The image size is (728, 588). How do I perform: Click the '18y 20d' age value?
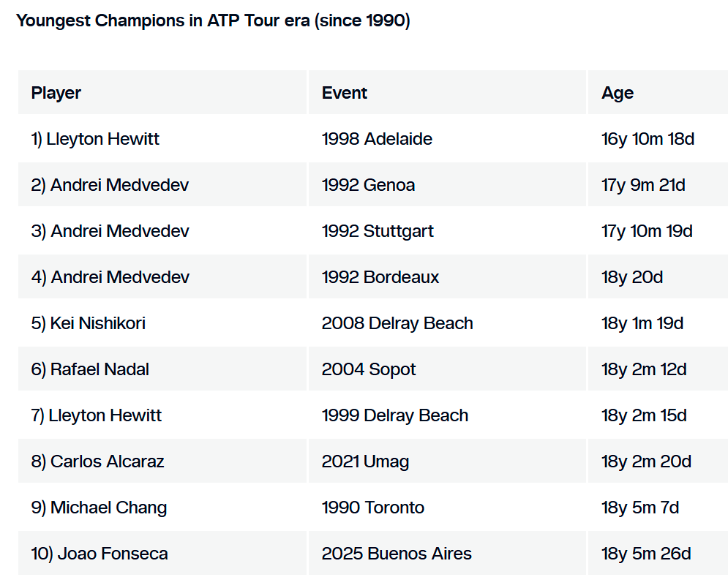pos(632,277)
